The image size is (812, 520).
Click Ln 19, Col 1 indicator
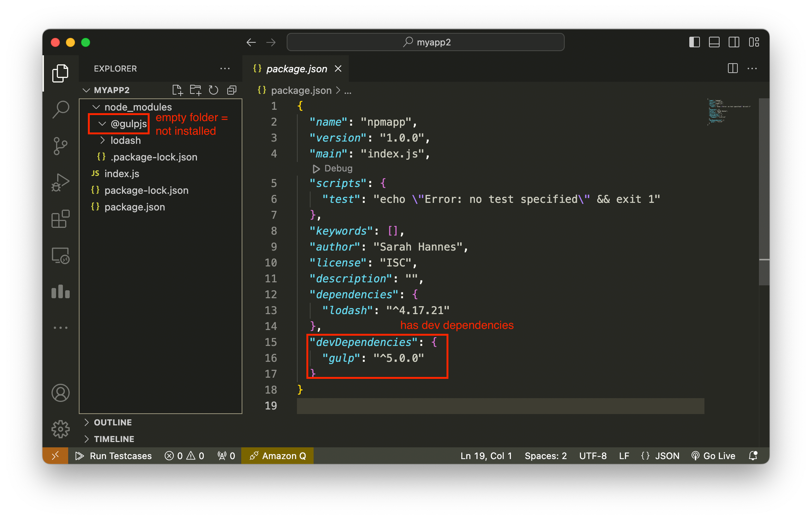pos(486,456)
